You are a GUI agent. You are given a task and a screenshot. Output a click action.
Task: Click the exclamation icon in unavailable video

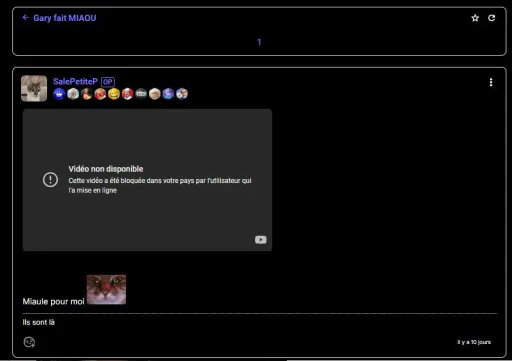[x=50, y=180]
